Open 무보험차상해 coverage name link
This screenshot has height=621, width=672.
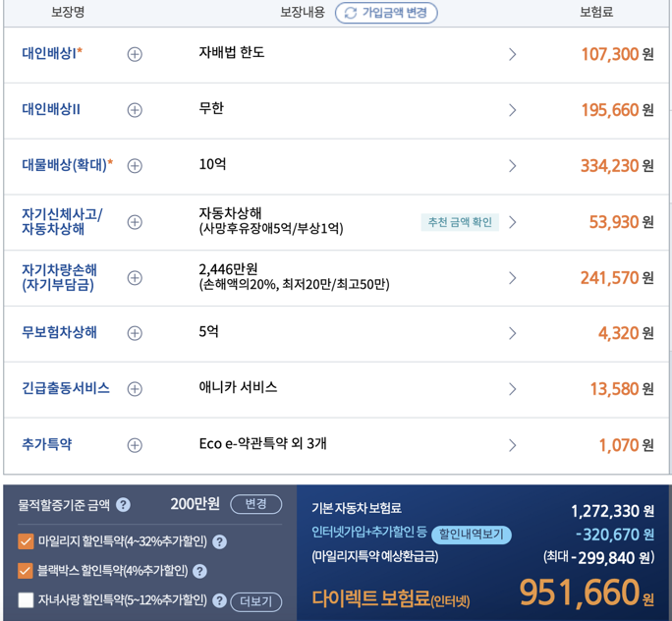point(60,332)
